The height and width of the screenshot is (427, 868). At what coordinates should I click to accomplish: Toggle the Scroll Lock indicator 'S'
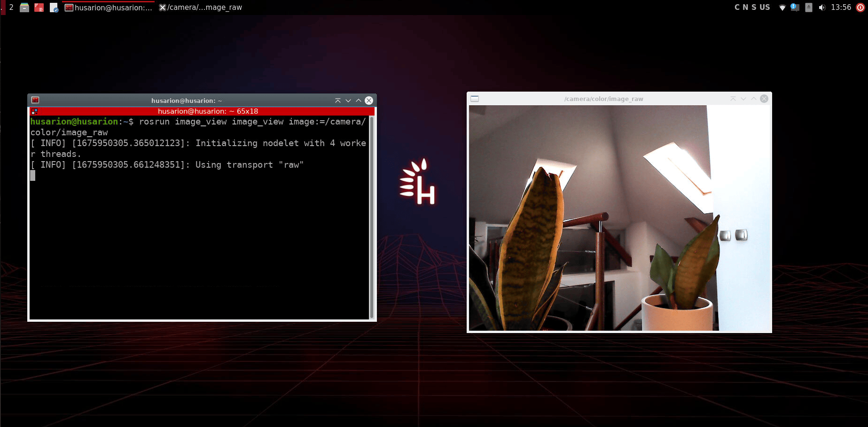[754, 7]
